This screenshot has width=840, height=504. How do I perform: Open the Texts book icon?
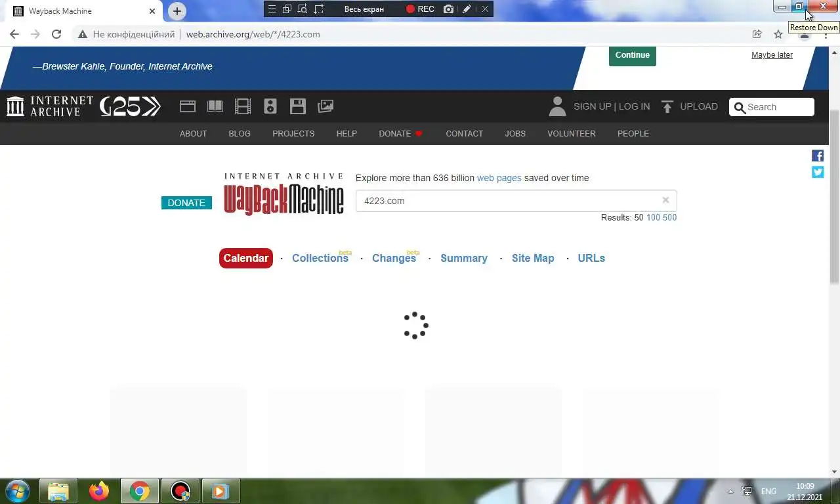215,106
